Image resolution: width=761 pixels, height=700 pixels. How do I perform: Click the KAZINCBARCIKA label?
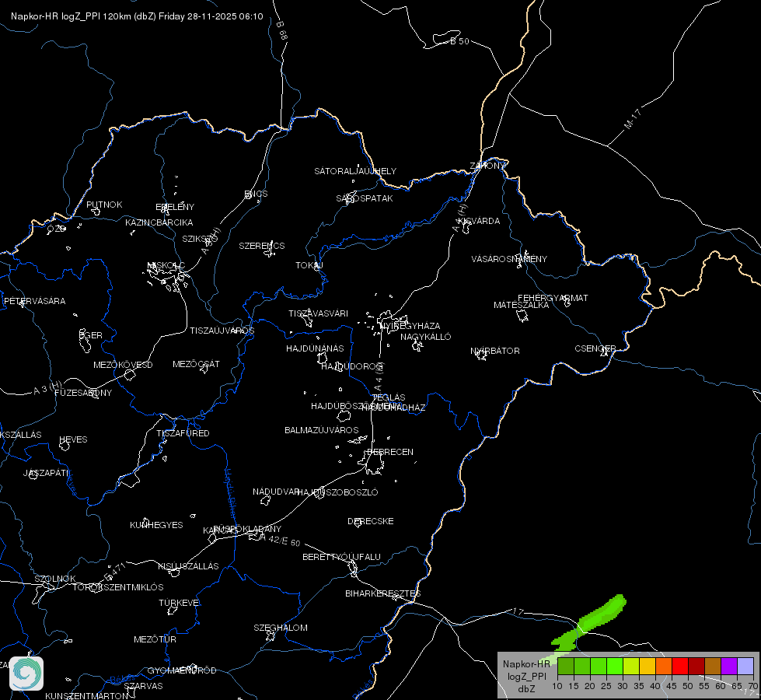(x=159, y=222)
